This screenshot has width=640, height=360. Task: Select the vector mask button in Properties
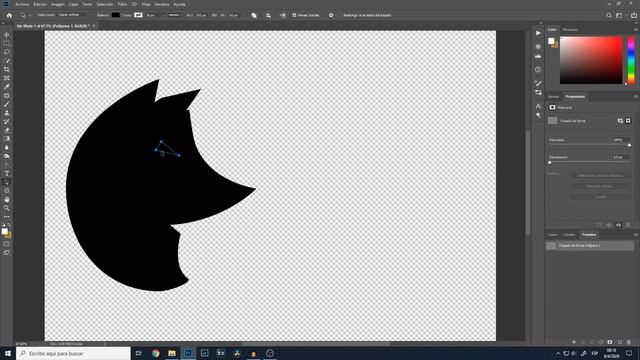coord(628,120)
